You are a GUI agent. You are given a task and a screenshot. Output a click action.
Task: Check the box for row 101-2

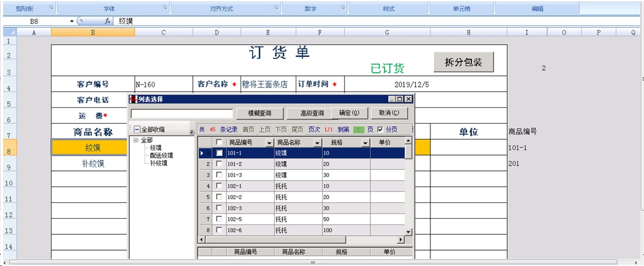click(x=219, y=164)
